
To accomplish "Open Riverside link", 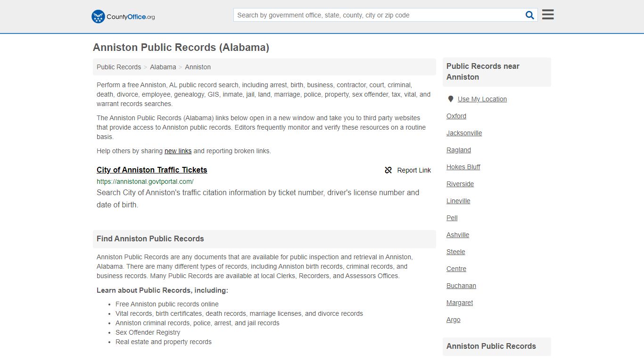I will 460,184.
